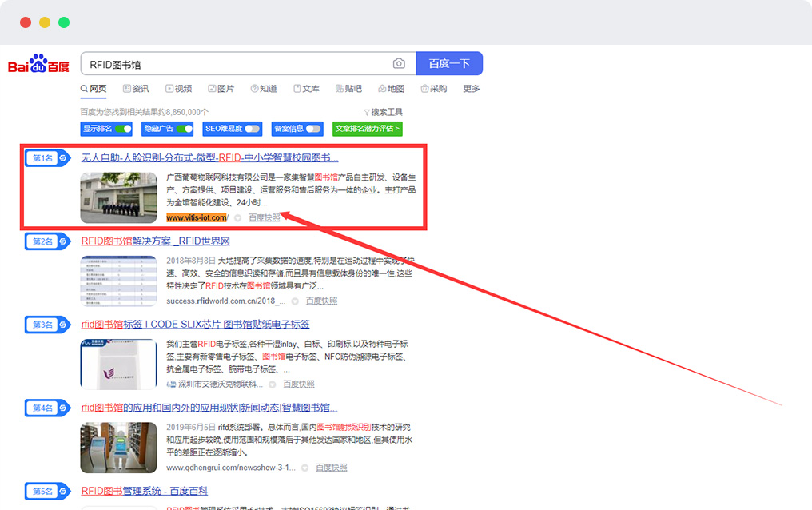The image size is (812, 510).
Task: Click the refresh icon in the 第1名 badge
Action: 63,158
